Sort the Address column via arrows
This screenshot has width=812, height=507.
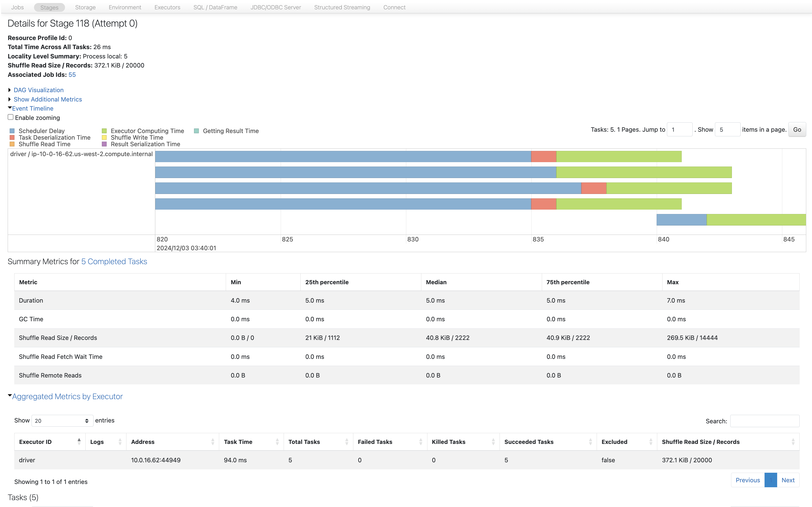tap(213, 442)
